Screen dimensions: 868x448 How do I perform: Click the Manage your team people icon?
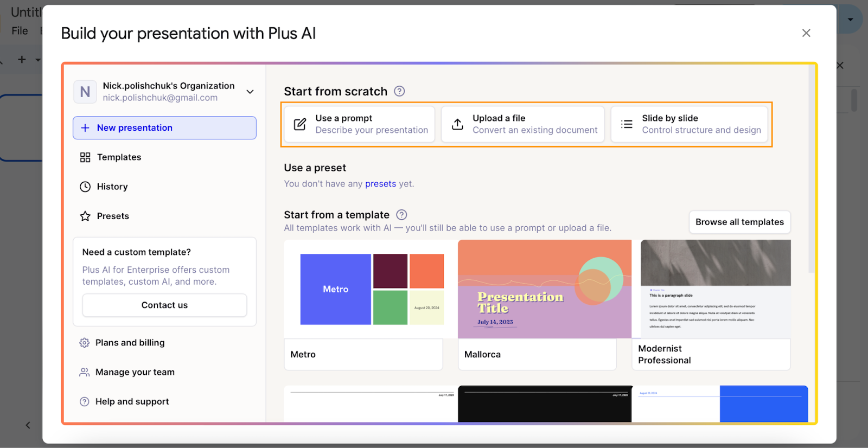click(x=84, y=372)
